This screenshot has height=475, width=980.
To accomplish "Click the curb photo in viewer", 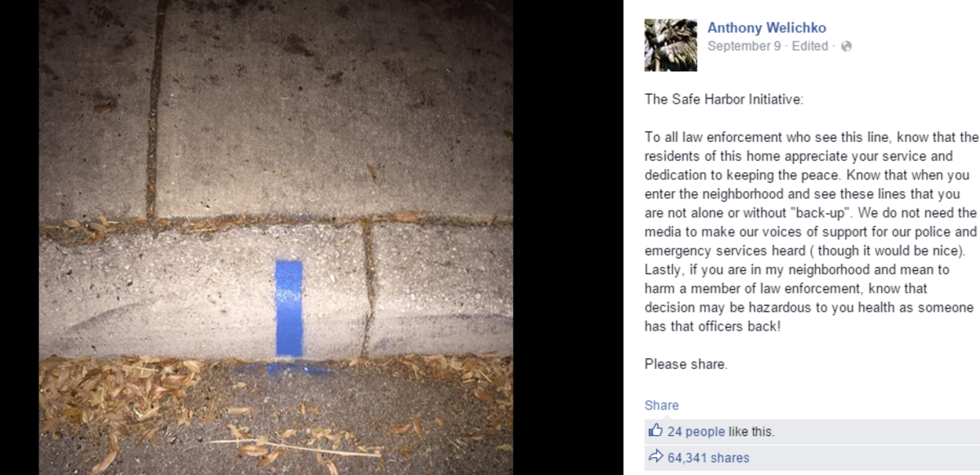I will click(x=276, y=237).
